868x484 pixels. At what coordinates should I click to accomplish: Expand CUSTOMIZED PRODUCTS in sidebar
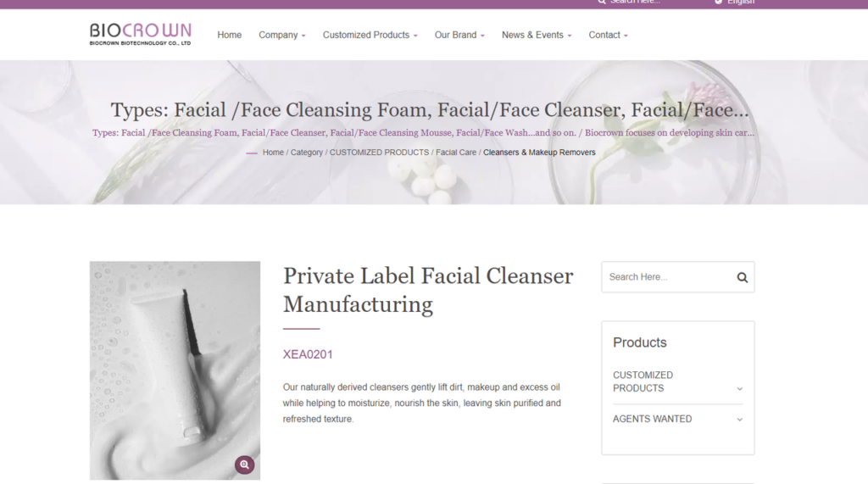coord(677,381)
